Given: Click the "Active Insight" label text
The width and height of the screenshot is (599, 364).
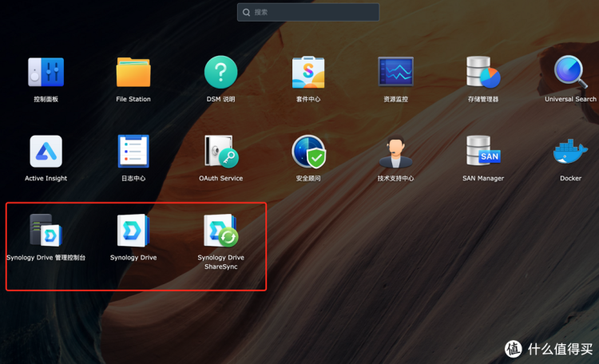Looking at the screenshot, I should (x=46, y=178).
